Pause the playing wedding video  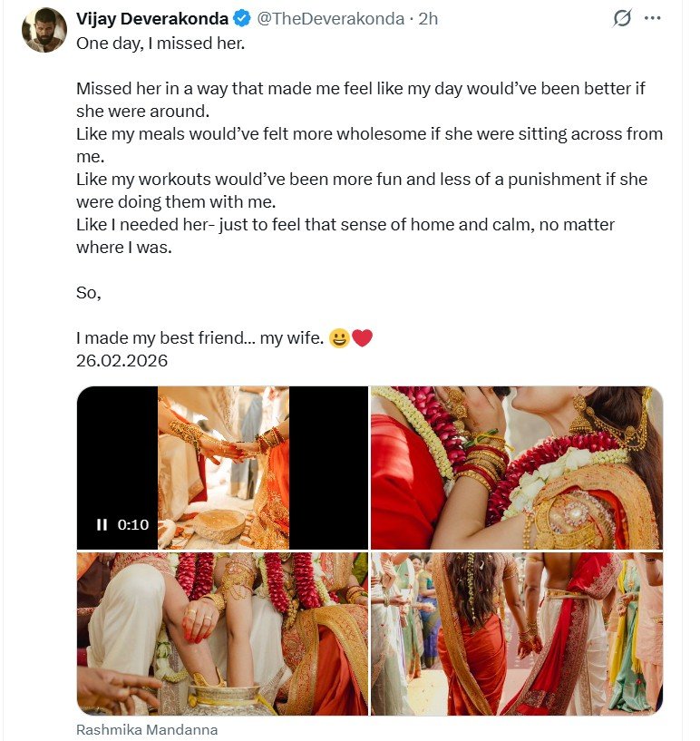[x=102, y=524]
